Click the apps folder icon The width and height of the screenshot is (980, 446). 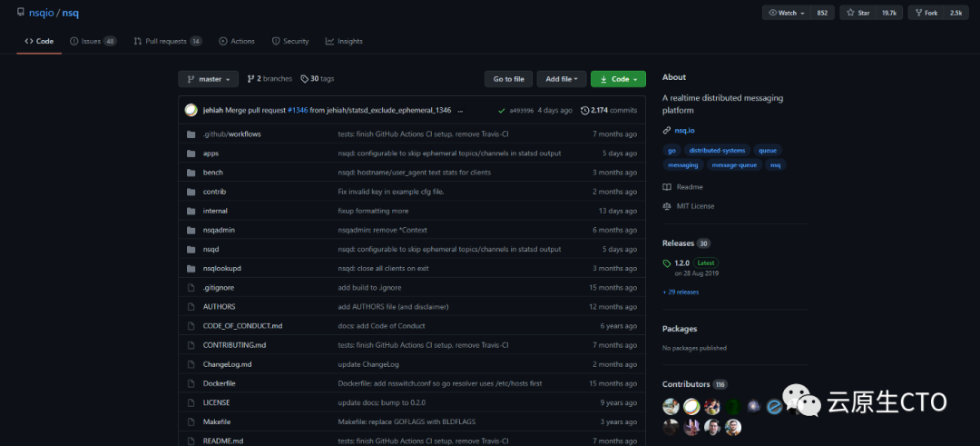191,154
